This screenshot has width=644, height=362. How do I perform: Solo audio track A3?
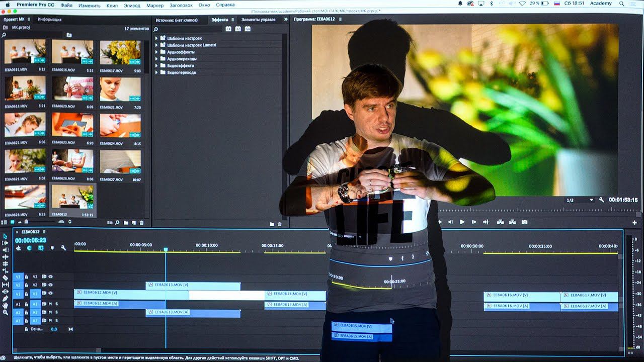pyautogui.click(x=56, y=320)
